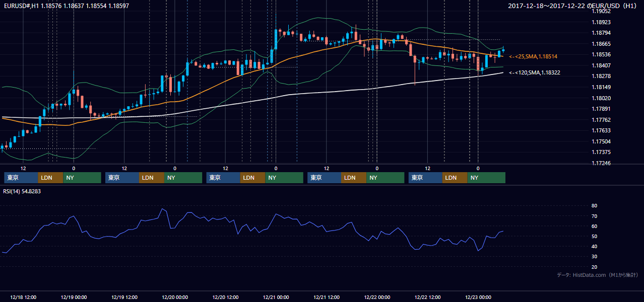Click price axis value 1.17891

pos(601,109)
